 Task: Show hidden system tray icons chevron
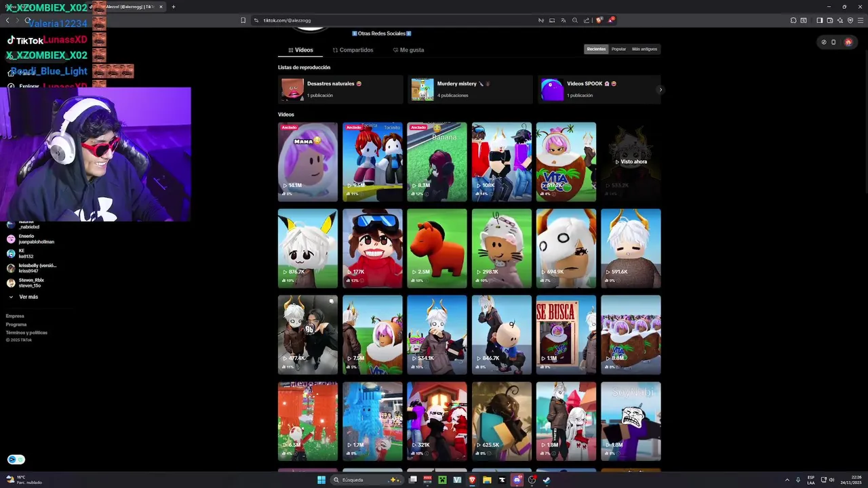tap(787, 480)
